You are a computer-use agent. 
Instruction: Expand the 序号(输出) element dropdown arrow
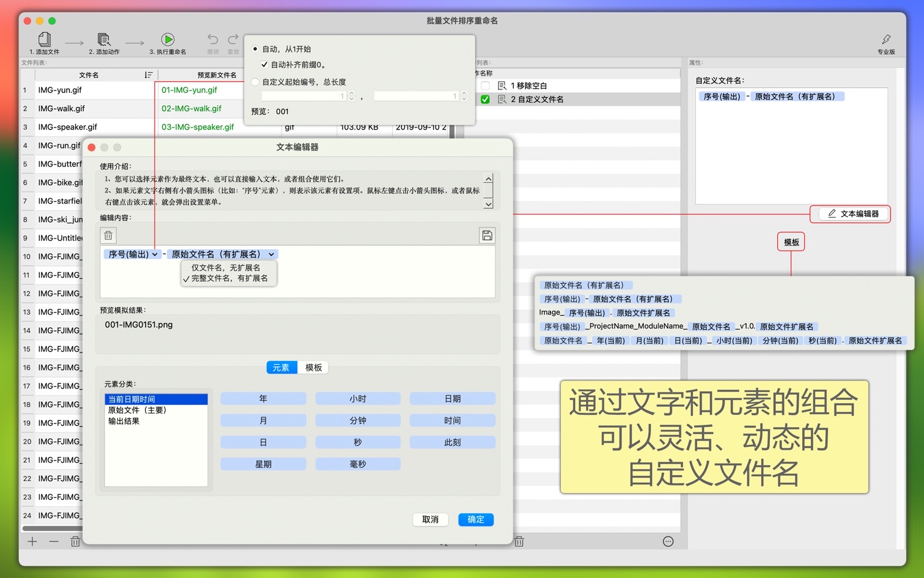tap(155, 254)
